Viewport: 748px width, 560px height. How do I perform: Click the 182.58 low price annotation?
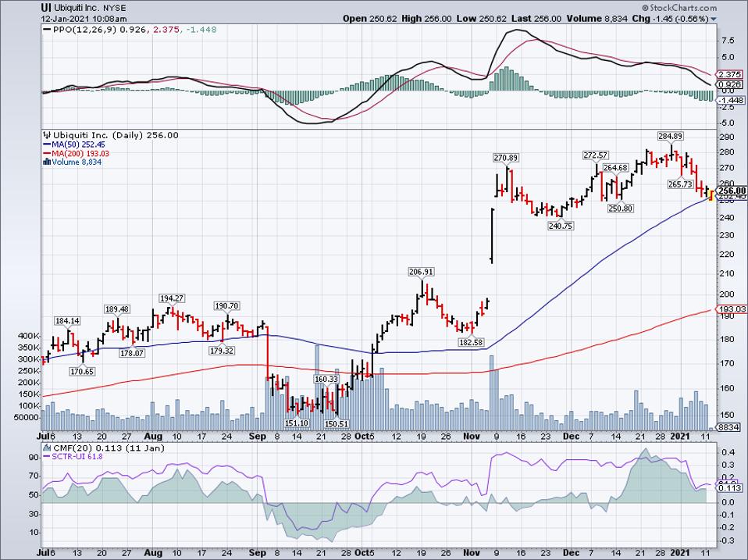click(x=471, y=342)
